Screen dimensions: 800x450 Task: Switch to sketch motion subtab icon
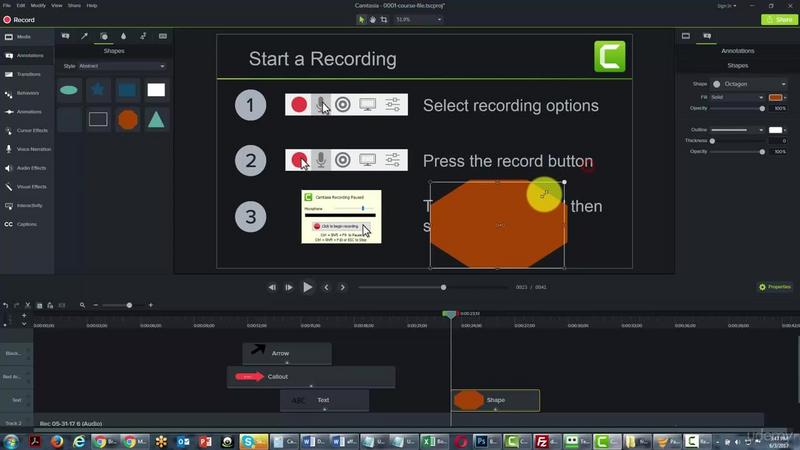coord(143,36)
